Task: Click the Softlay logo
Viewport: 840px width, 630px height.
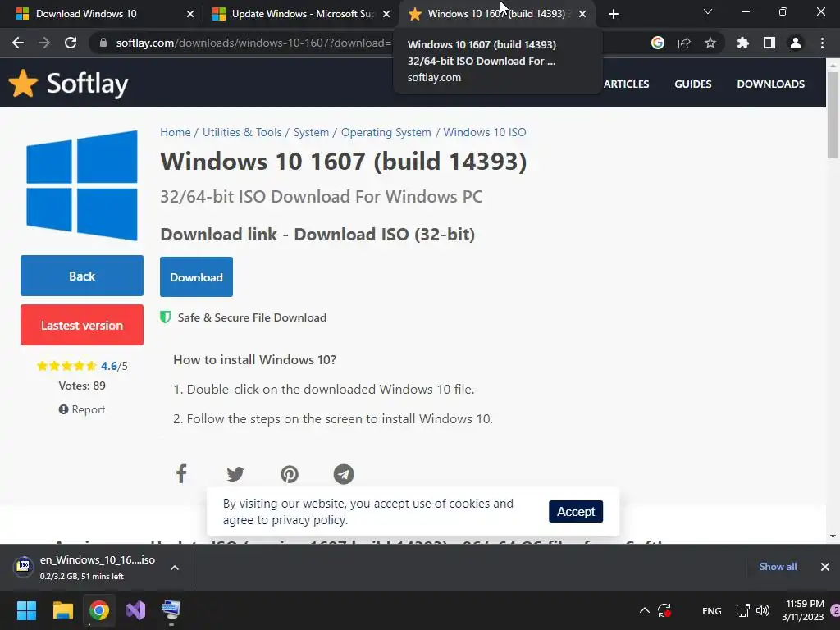Action: tap(69, 84)
